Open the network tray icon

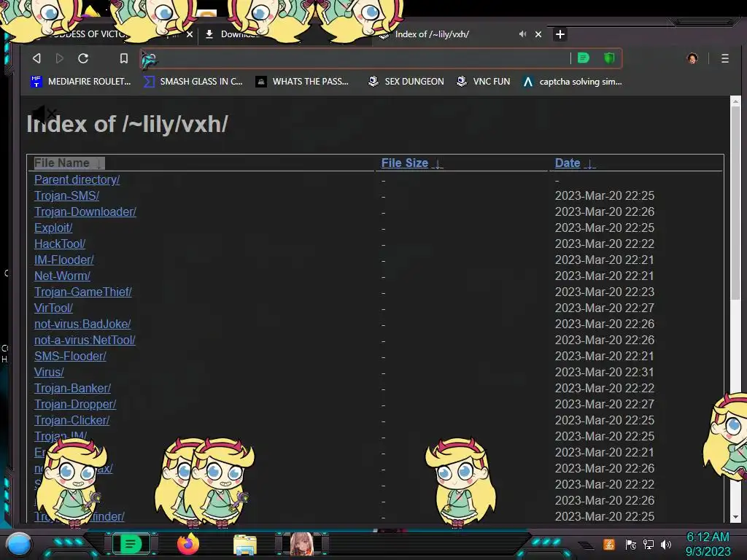click(649, 544)
